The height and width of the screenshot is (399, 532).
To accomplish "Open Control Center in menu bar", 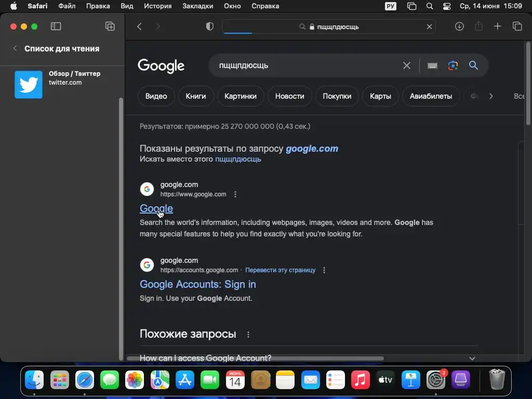I will pos(447,6).
